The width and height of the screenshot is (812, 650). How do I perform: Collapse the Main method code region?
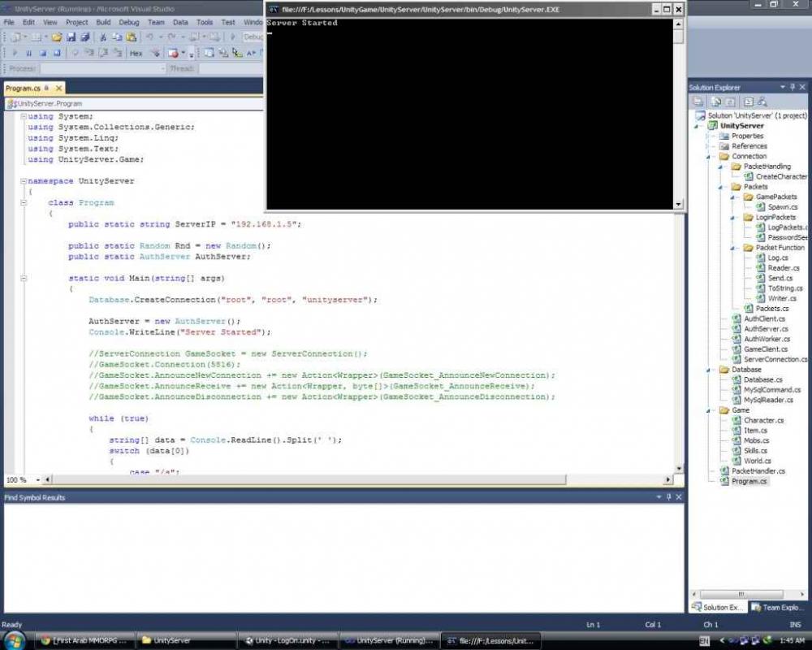coord(24,279)
